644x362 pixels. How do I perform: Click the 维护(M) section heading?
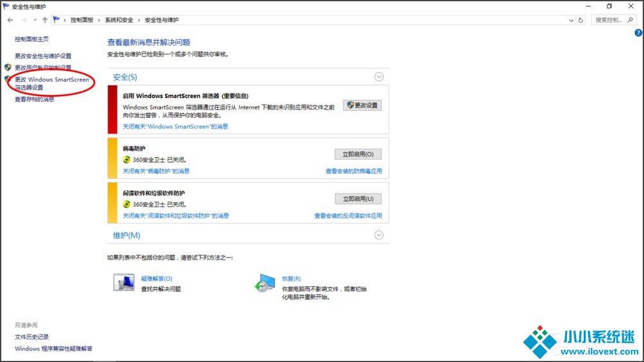coord(126,235)
